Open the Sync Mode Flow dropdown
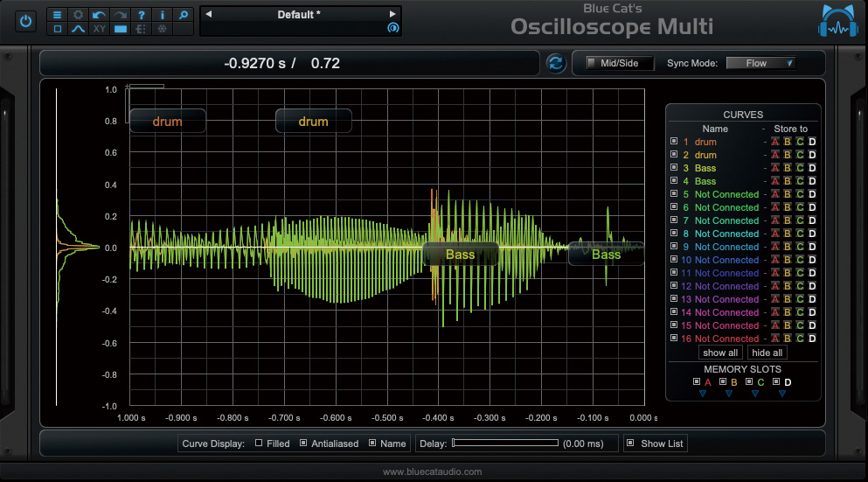Viewport: 868px width, 482px height. coord(761,63)
